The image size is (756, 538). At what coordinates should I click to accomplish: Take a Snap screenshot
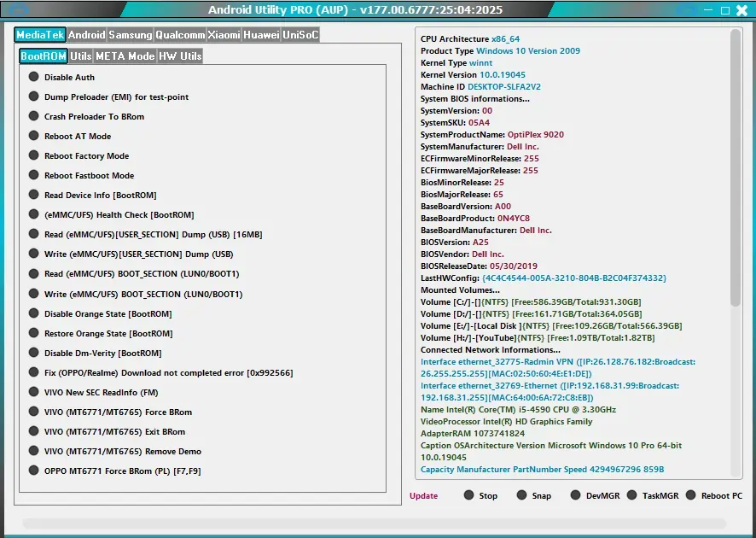click(534, 495)
